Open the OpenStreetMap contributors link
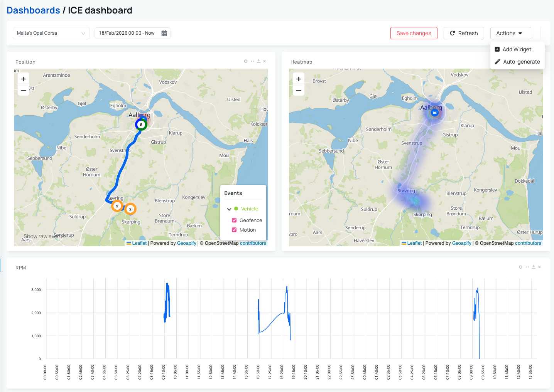The image size is (554, 392). click(x=253, y=243)
